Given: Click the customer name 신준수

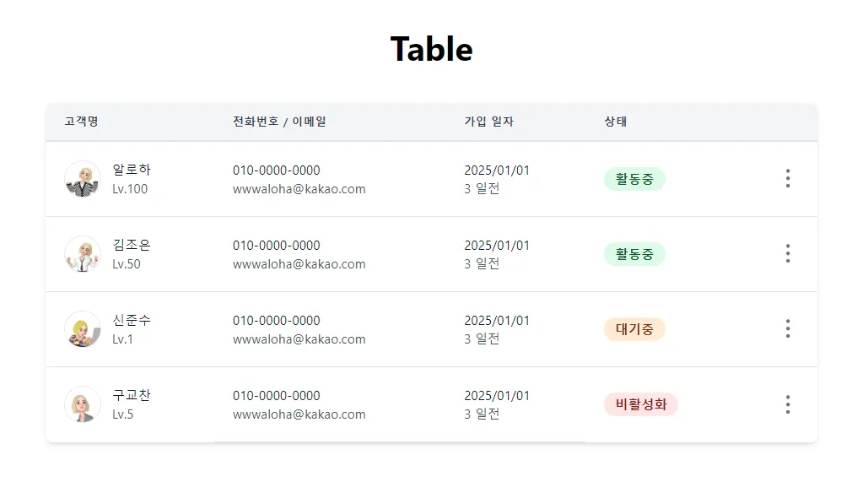Looking at the screenshot, I should point(132,320).
